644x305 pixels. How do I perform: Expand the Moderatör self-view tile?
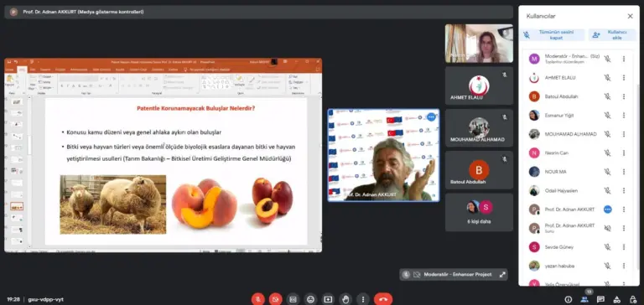502,275
